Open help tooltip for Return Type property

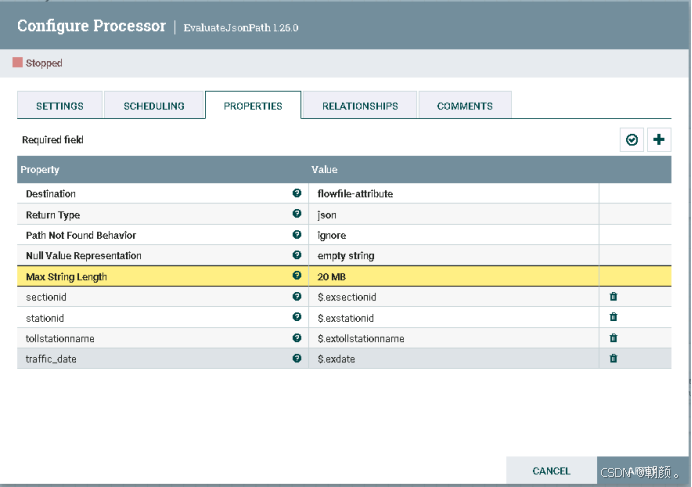(297, 214)
